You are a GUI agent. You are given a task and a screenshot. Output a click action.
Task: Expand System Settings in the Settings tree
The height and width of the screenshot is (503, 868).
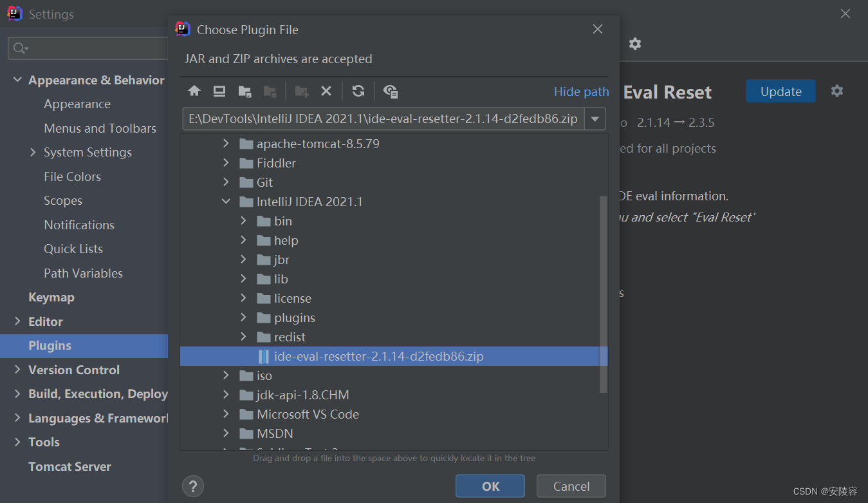click(33, 152)
